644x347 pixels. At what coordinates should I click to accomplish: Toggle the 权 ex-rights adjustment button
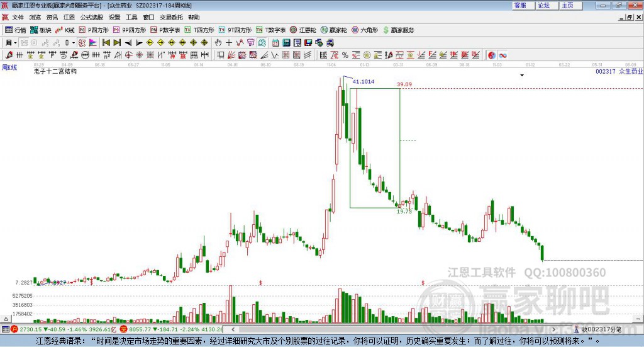tap(82, 43)
